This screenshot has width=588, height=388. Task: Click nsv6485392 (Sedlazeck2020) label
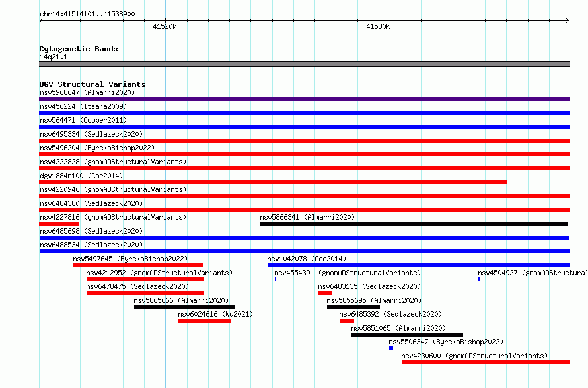390,314
